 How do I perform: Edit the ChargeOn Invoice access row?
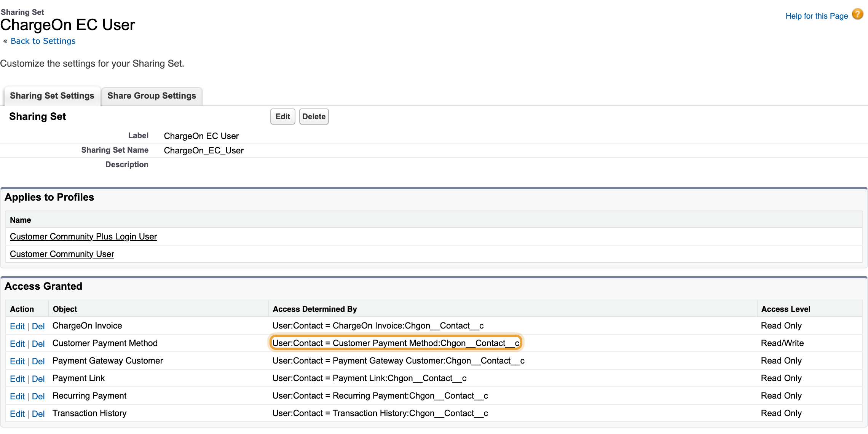click(x=17, y=326)
